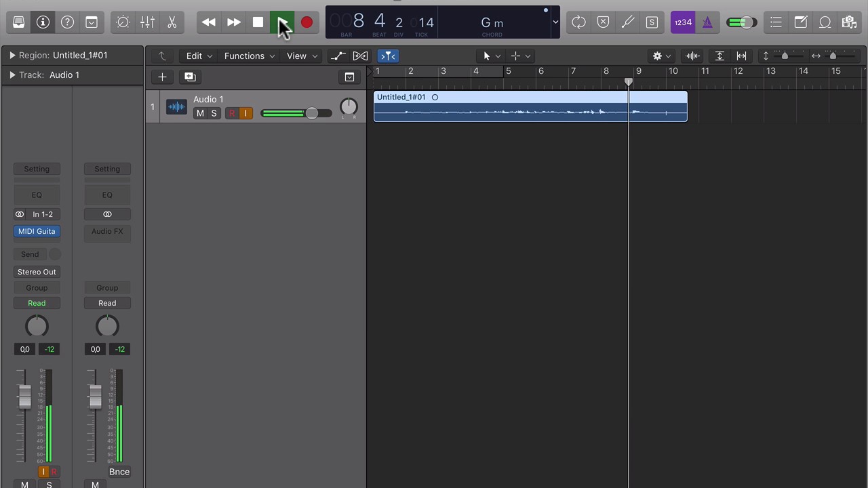Toggle input monitoring on Audio 1 track
This screenshot has width=868, height=488.
pyautogui.click(x=245, y=113)
